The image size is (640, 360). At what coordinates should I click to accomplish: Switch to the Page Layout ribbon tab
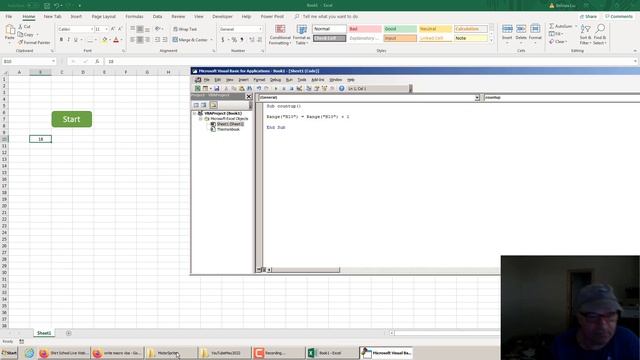(x=104, y=16)
